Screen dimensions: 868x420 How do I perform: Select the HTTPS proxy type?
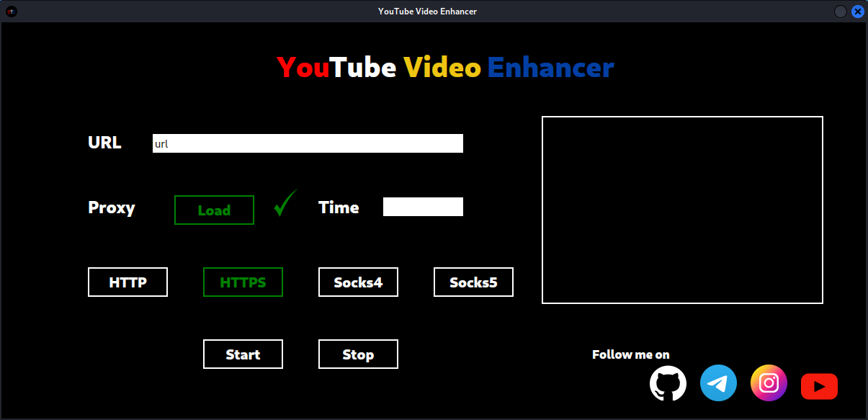[243, 282]
